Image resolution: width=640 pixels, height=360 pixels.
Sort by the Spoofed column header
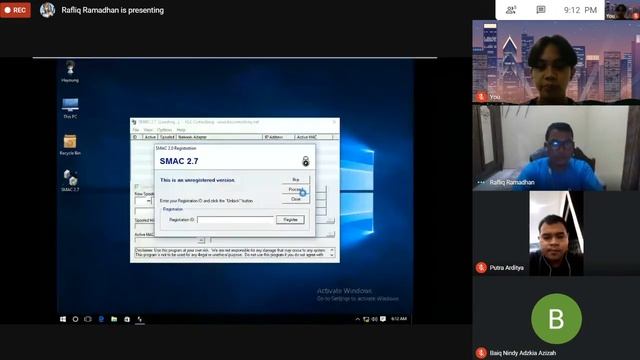tap(167, 137)
